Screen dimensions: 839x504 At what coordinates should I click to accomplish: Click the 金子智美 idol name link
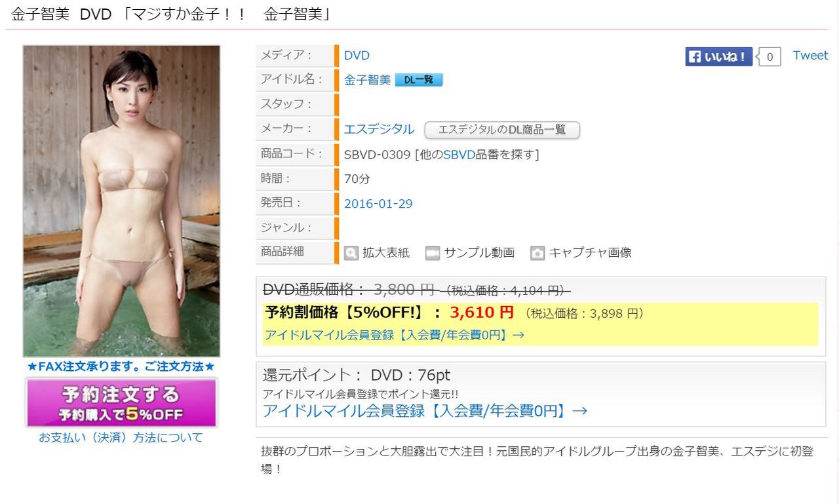point(367,80)
